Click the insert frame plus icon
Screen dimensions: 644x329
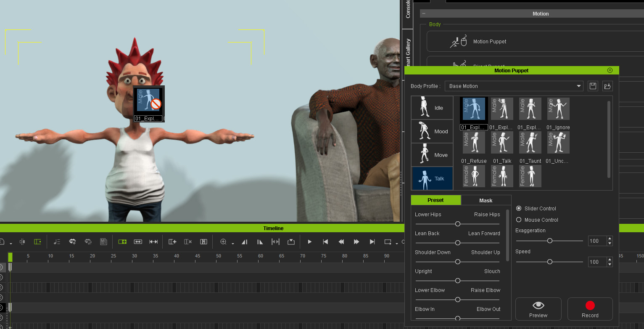coord(172,242)
